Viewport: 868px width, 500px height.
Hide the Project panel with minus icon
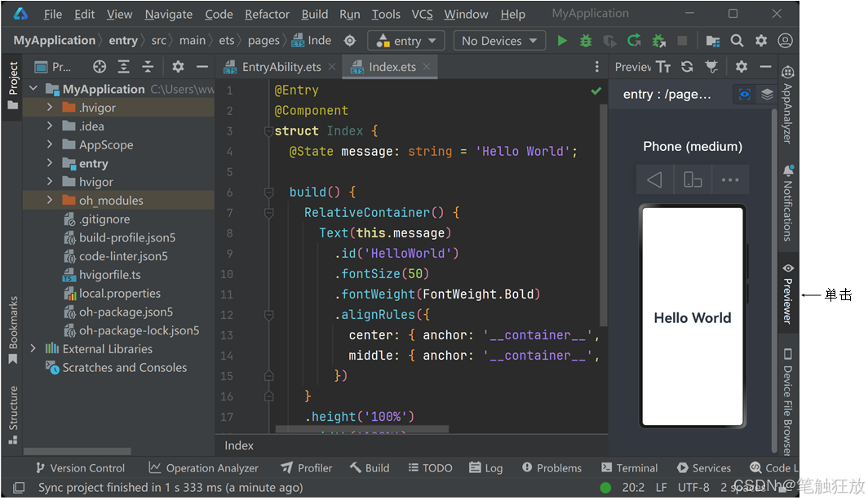(x=202, y=67)
